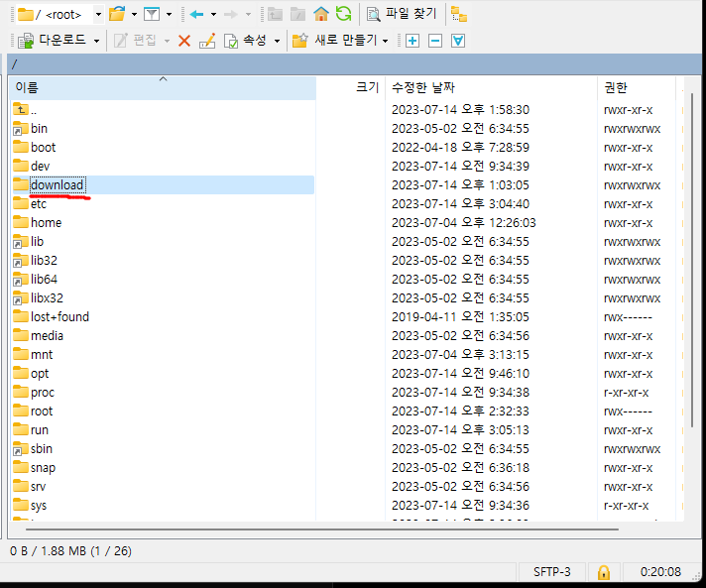
Task: Sort by 이름 column header
Action: (163, 87)
